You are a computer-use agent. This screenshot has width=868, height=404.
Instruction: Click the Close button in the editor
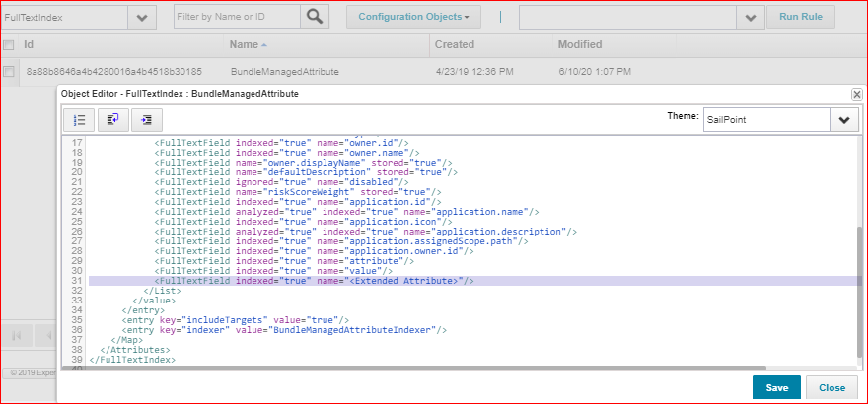click(x=831, y=387)
